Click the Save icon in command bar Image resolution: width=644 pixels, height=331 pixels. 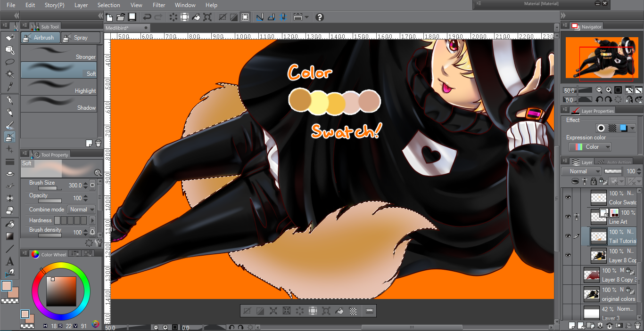[132, 17]
